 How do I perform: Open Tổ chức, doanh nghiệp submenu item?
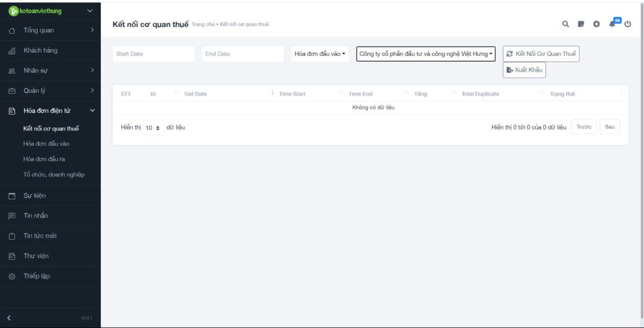point(53,175)
